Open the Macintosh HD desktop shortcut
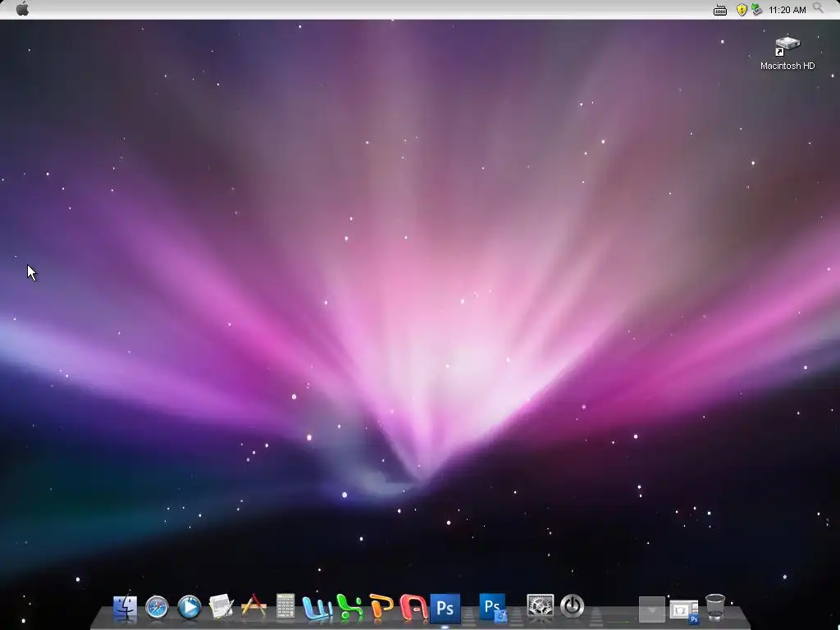840x630 pixels. coord(787,53)
